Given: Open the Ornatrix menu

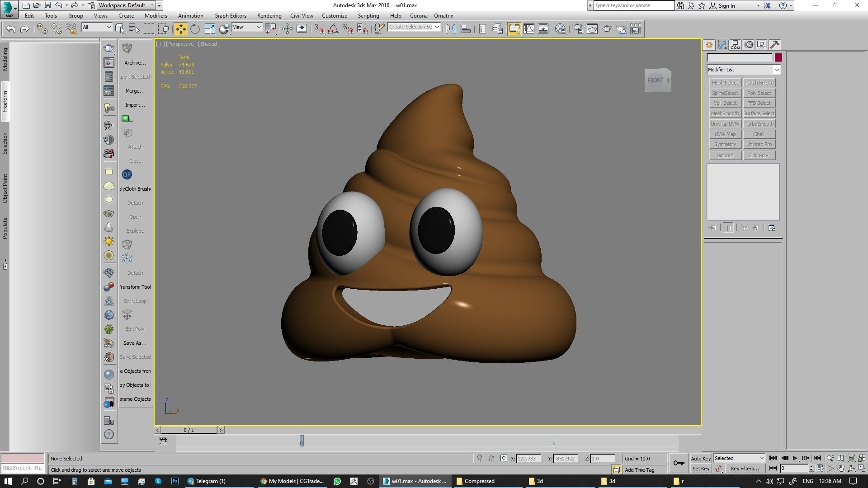Looking at the screenshot, I should click(x=443, y=16).
